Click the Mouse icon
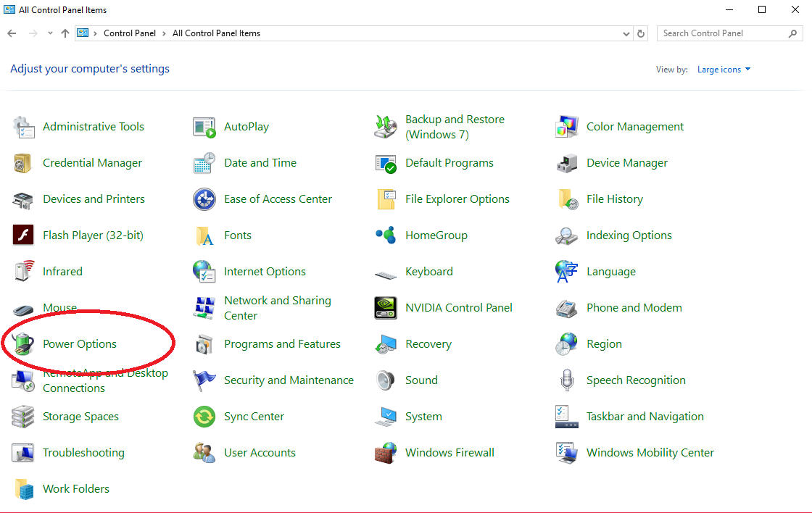The height and width of the screenshot is (513, 812). click(23, 310)
